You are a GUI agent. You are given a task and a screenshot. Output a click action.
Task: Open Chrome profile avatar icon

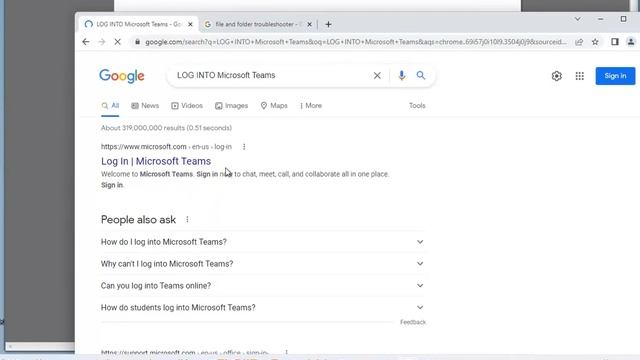631,42
